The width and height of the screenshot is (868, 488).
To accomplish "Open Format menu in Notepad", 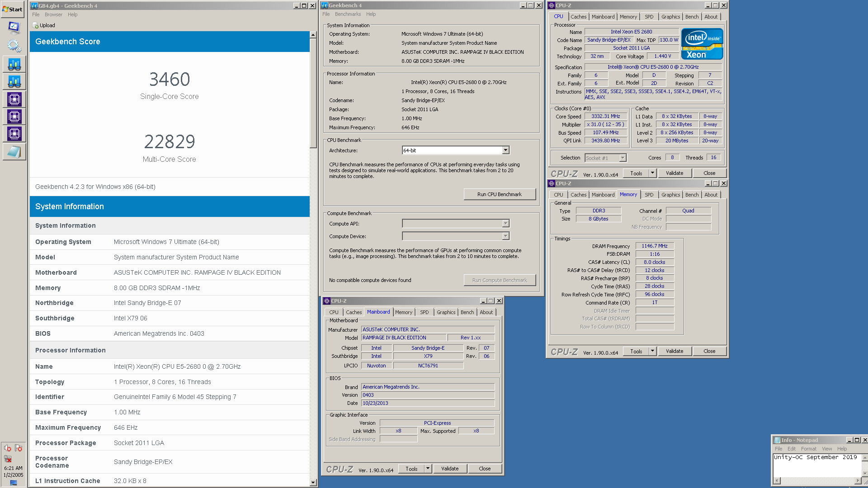I will 809,449.
